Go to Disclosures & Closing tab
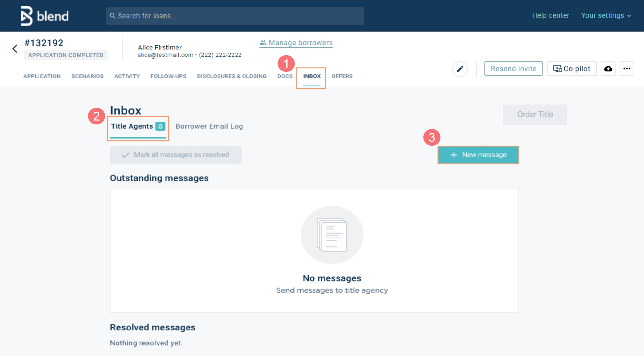The width and height of the screenshot is (644, 358). [x=232, y=76]
